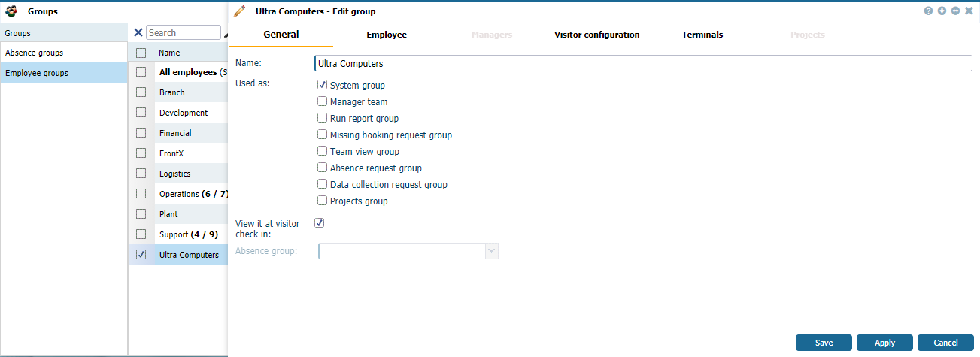Select Absence groups in the sidebar

35,53
